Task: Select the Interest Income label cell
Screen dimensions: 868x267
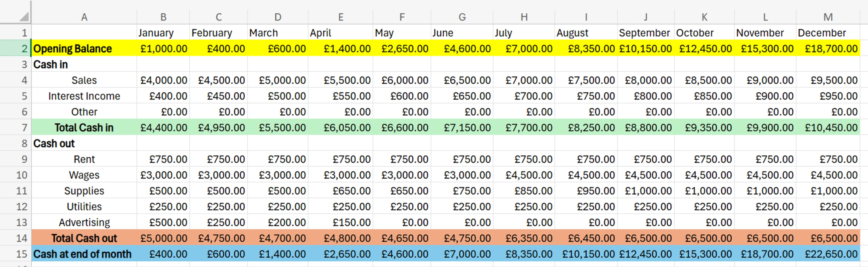Action: tap(84, 96)
